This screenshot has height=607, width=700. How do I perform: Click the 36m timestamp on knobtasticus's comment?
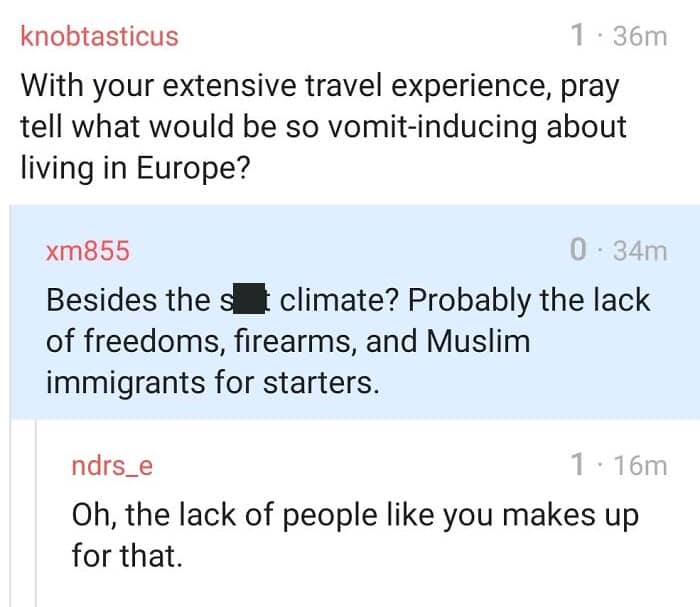[x=639, y=37]
